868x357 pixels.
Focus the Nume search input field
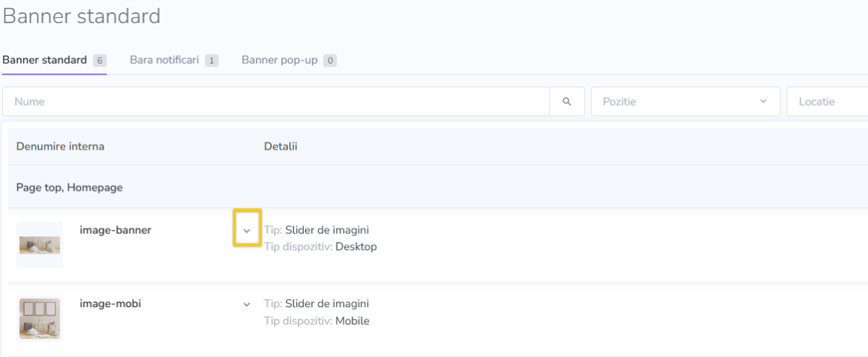coord(276,102)
